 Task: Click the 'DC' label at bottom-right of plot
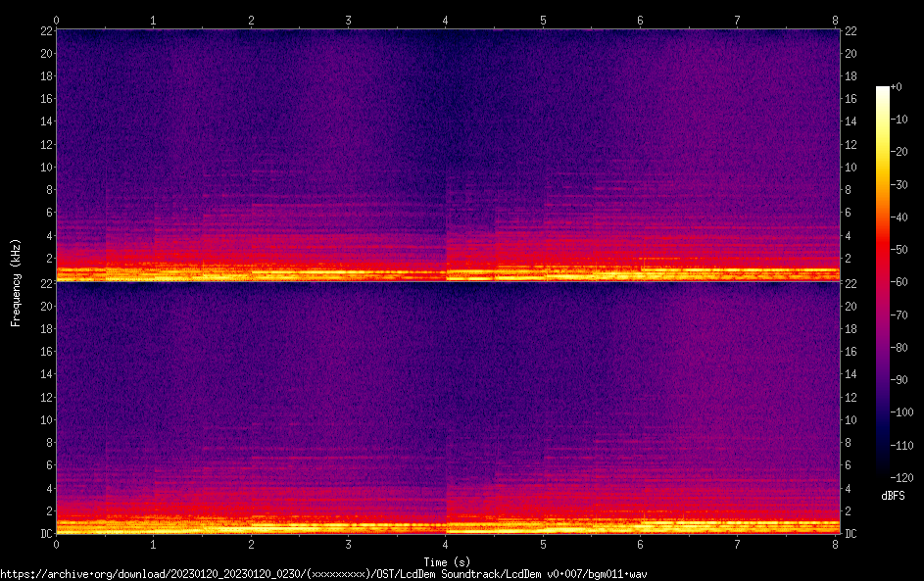851,534
